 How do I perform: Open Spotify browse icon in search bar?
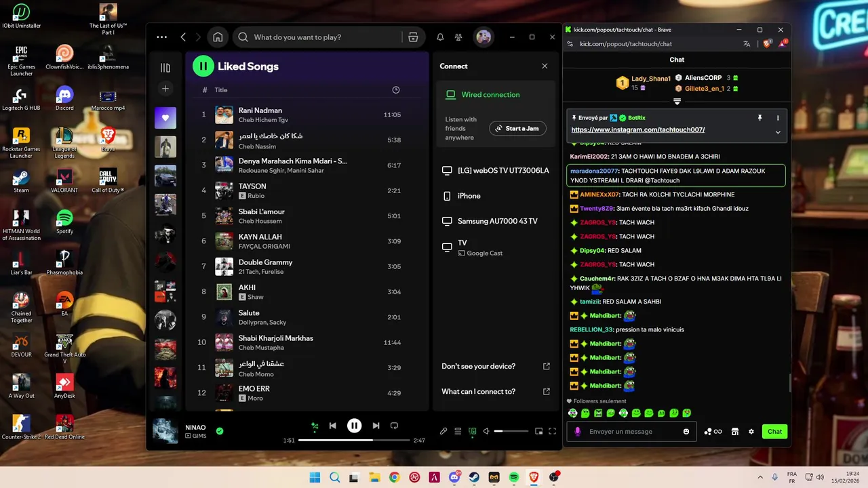pyautogui.click(x=413, y=37)
